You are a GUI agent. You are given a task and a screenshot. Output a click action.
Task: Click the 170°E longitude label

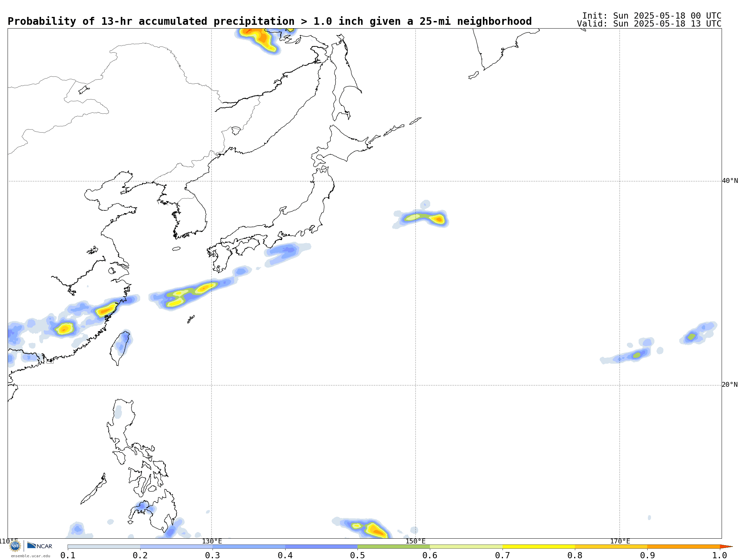click(620, 541)
